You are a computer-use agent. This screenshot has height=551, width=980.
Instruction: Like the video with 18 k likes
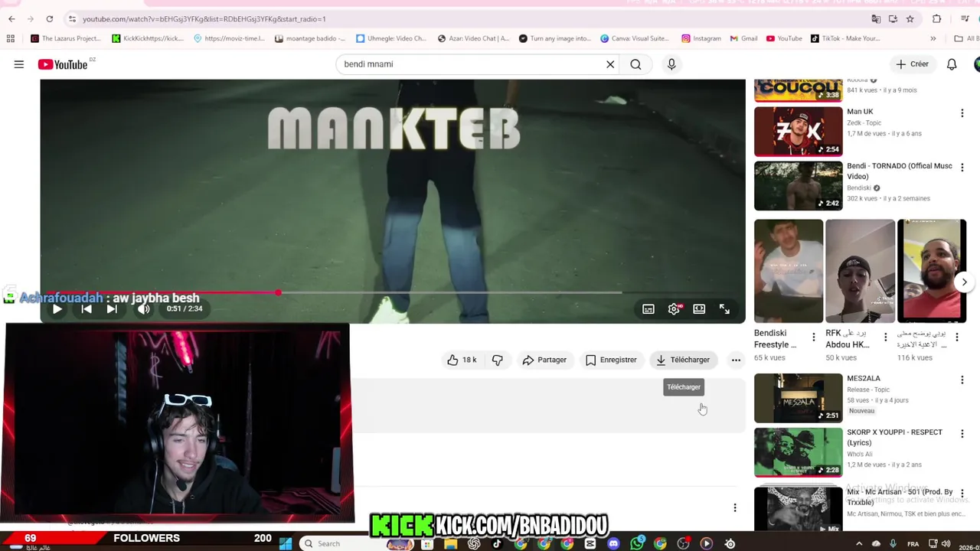(462, 360)
